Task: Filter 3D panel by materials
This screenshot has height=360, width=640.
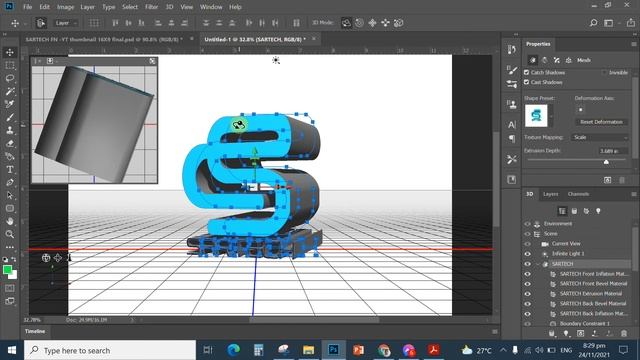Action: pyautogui.click(x=586, y=211)
